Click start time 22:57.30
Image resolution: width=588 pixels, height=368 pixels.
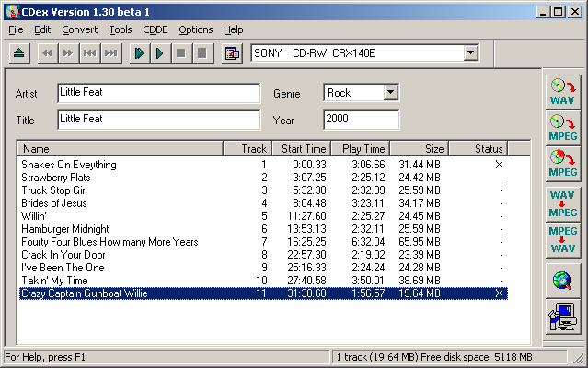click(x=306, y=255)
